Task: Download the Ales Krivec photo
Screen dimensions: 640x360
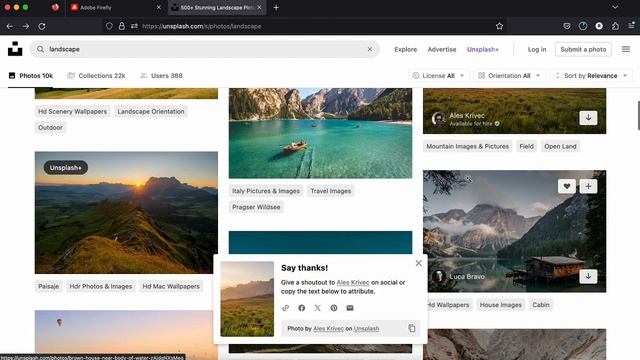Action: coord(588,118)
